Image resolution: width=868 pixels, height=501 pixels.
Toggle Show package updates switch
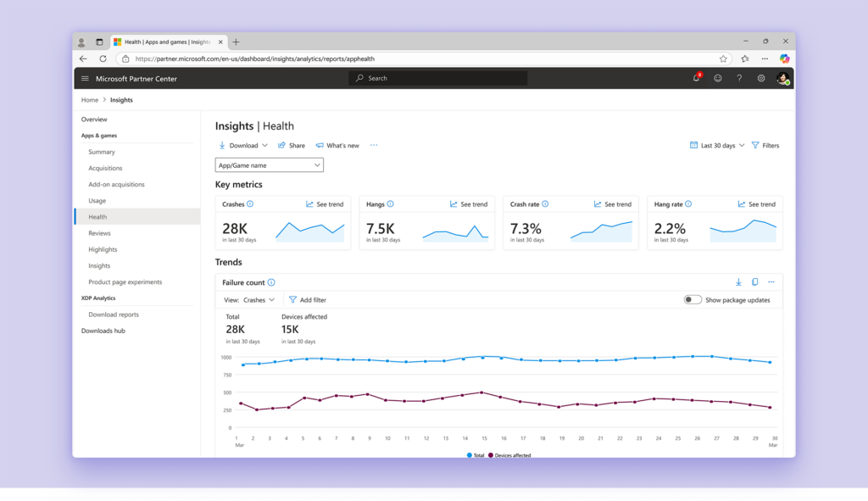(693, 300)
